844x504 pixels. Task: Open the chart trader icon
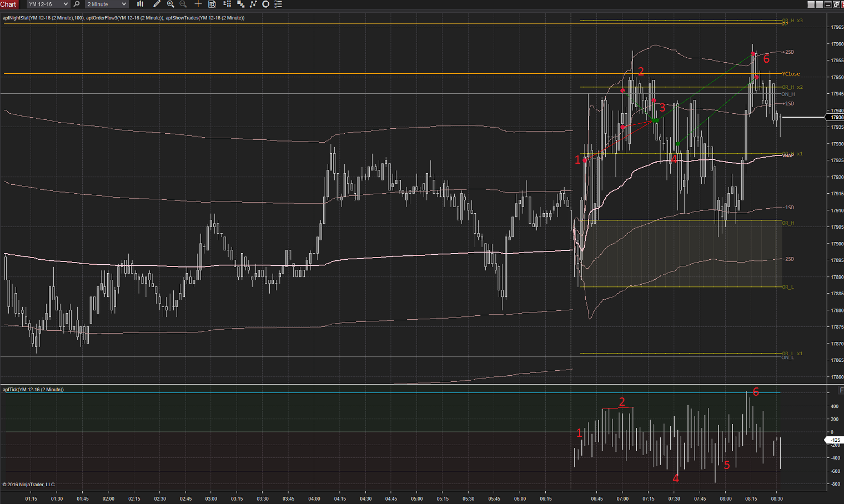pos(227,4)
